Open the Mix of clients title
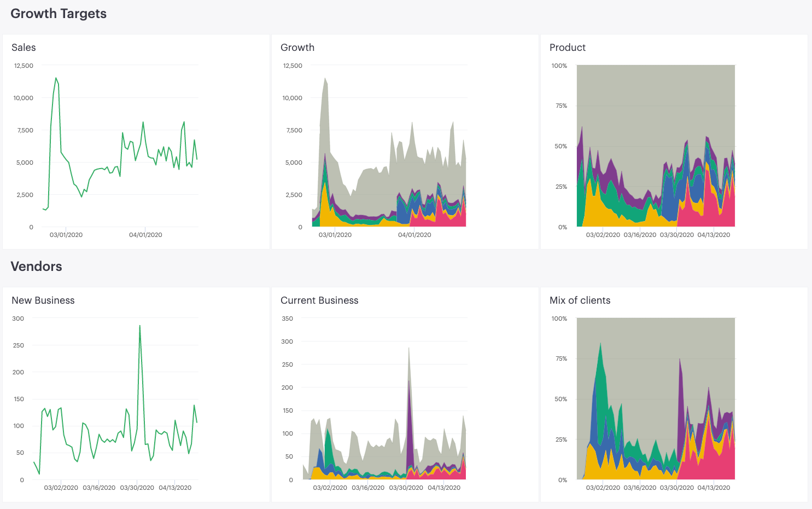This screenshot has width=812, height=509. pyautogui.click(x=580, y=300)
